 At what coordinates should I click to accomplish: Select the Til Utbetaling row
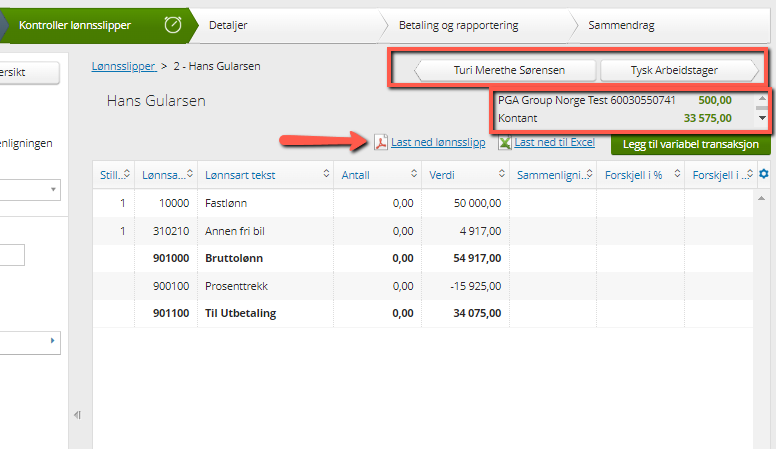[424, 313]
